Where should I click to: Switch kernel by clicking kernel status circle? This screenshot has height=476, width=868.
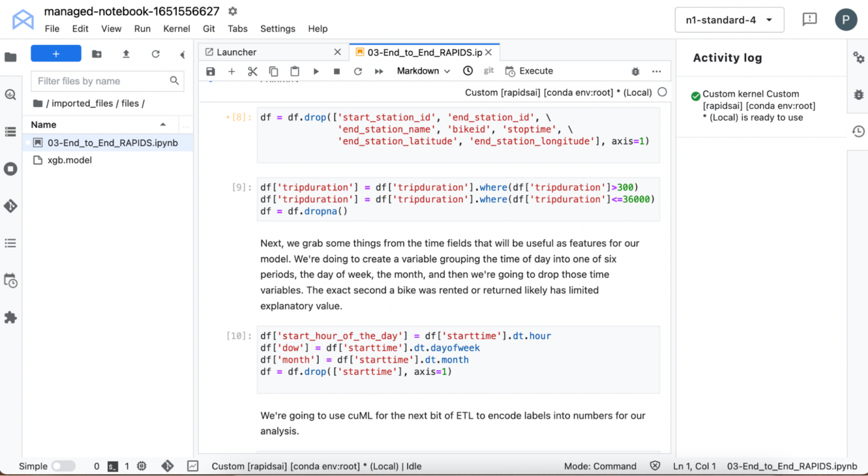pyautogui.click(x=662, y=91)
